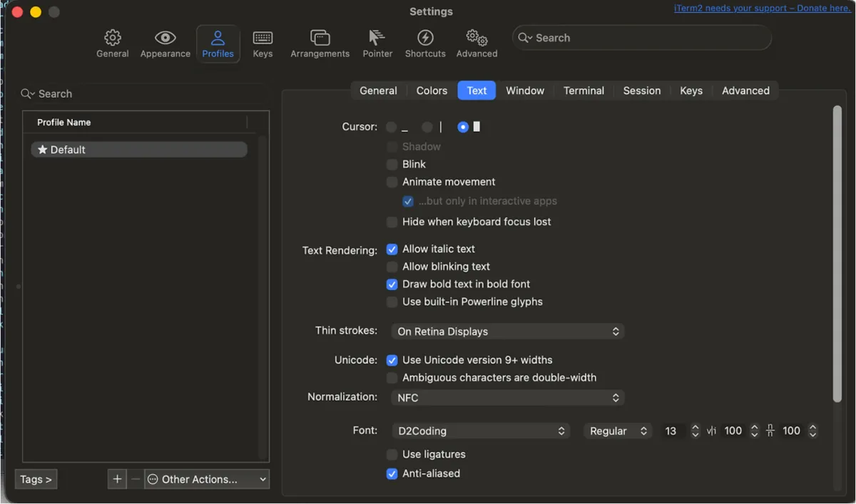Select the Arrangements window icon
This screenshot has width=856, height=504.
coord(320,43)
